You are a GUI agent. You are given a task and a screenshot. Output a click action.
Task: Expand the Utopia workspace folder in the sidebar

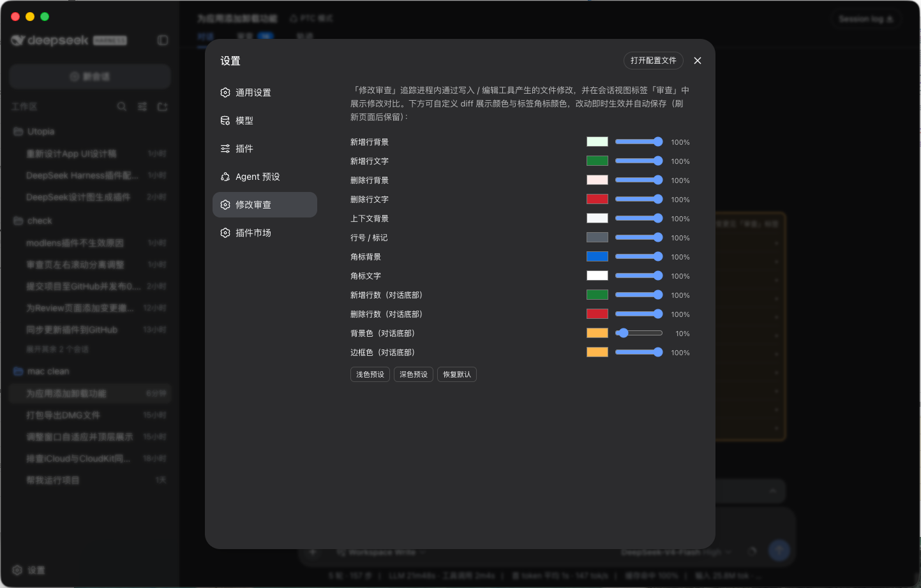(90, 131)
